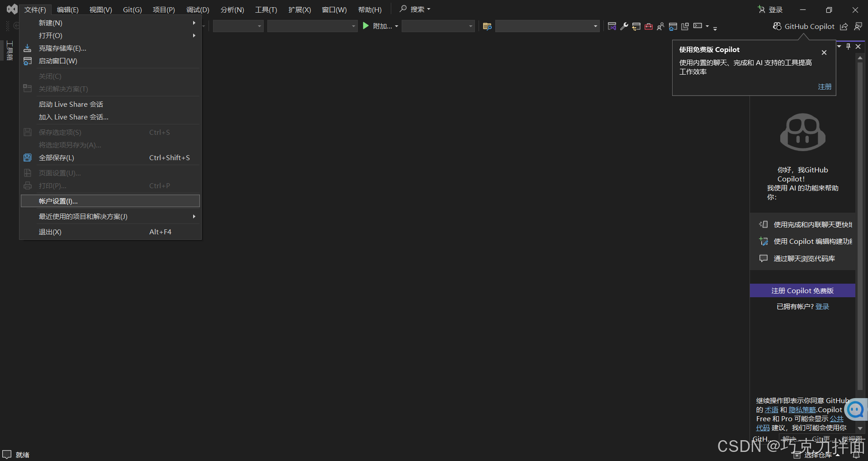Open the wide search combo box in toolbar
Screen dimensions: 868x461
pos(548,26)
